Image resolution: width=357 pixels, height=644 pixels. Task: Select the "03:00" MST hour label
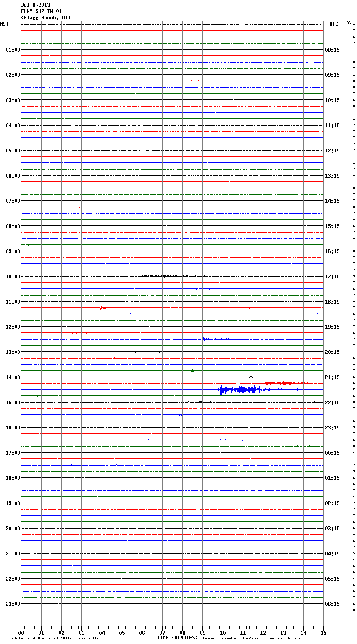(x=13, y=100)
